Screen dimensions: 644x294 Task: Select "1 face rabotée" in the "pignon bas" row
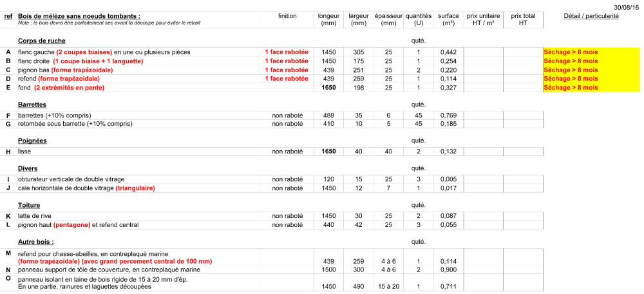coord(287,70)
